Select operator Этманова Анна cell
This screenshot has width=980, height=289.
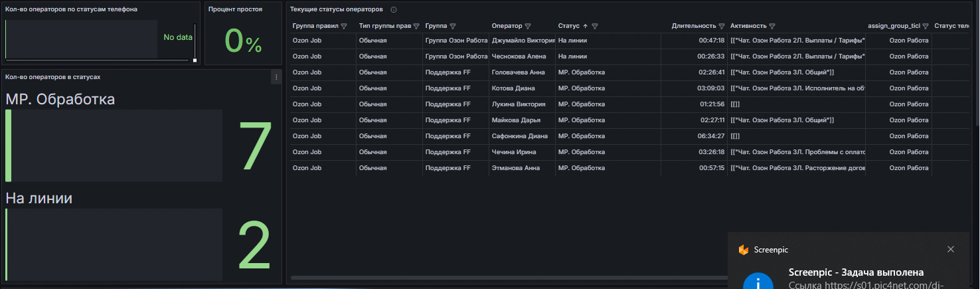tap(523, 168)
